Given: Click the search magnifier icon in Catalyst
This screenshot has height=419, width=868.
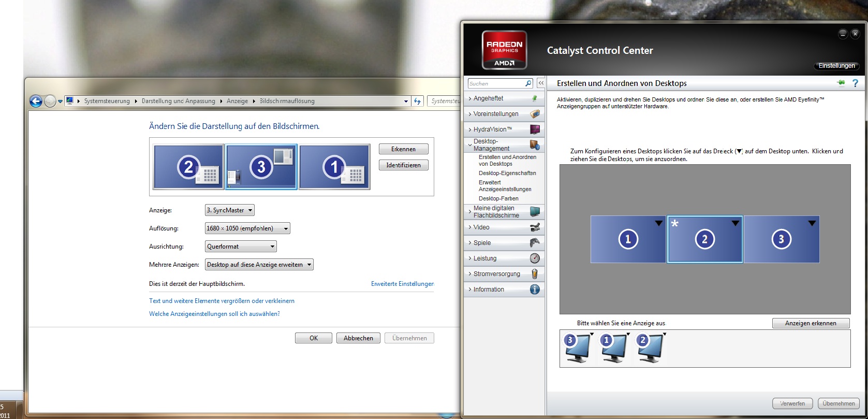Looking at the screenshot, I should click(x=528, y=83).
